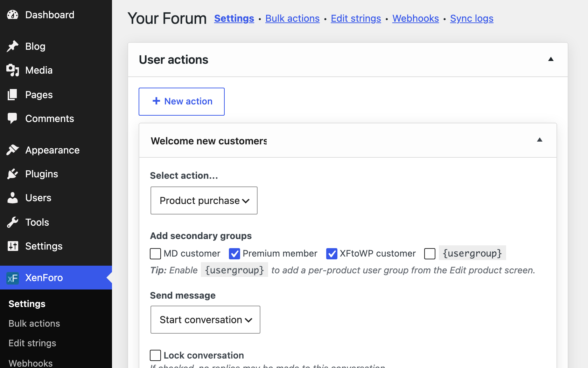Viewport: 588px width, 368px height.
Task: Open Edit strings in XenForo submenu
Action: [x=32, y=343]
